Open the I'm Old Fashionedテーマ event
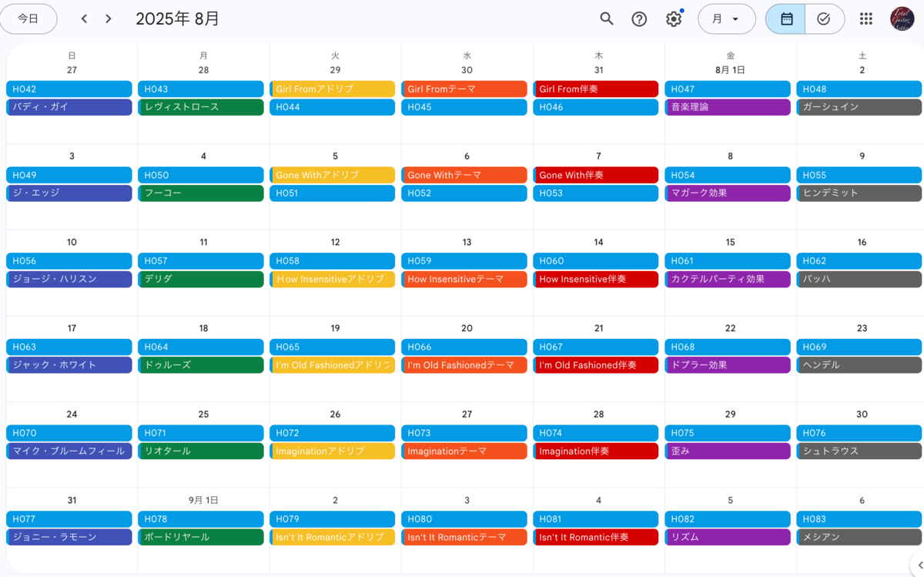Viewport: 924px width, 577px height. coord(464,365)
